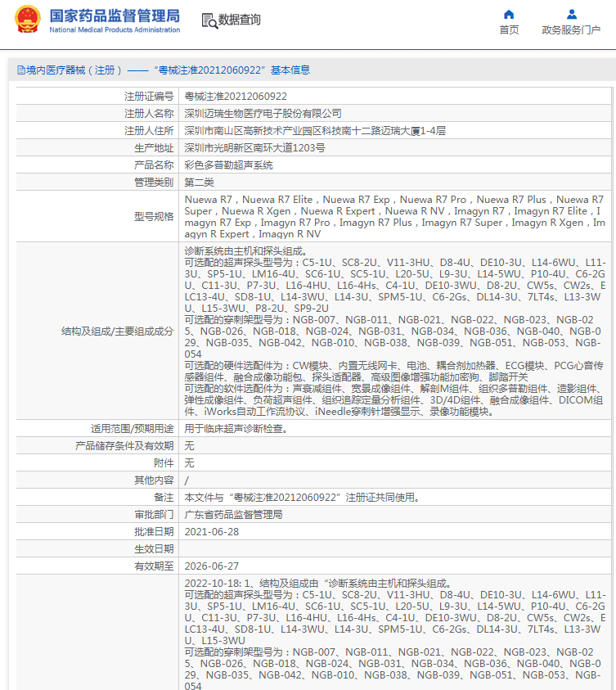Click National Medical Products Administration text
This screenshot has height=690, width=616.
(x=115, y=30)
